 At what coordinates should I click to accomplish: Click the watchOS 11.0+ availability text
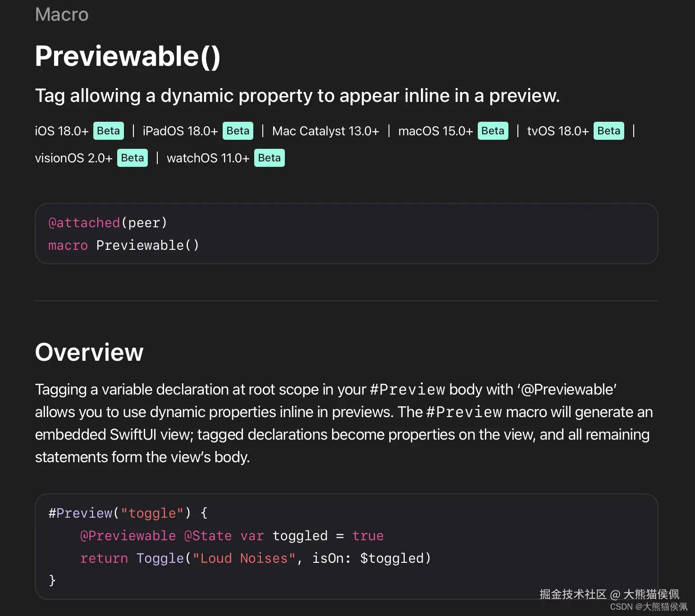point(208,158)
